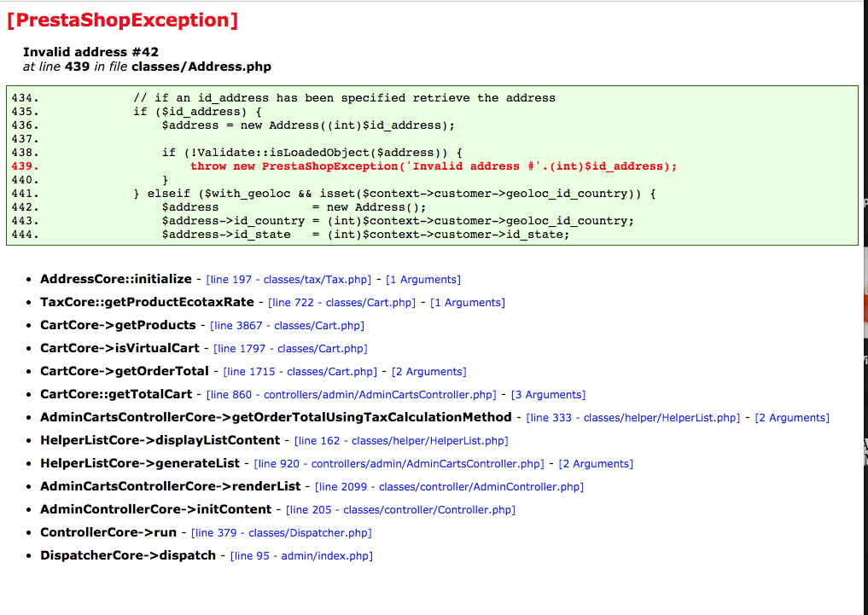Click the TaxCore::getProductEcotaxRate trace entry
The height and width of the screenshot is (615, 868).
(147, 302)
